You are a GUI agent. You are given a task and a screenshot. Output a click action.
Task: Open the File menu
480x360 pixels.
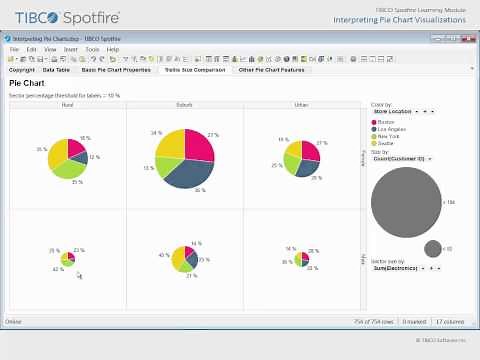(14, 49)
